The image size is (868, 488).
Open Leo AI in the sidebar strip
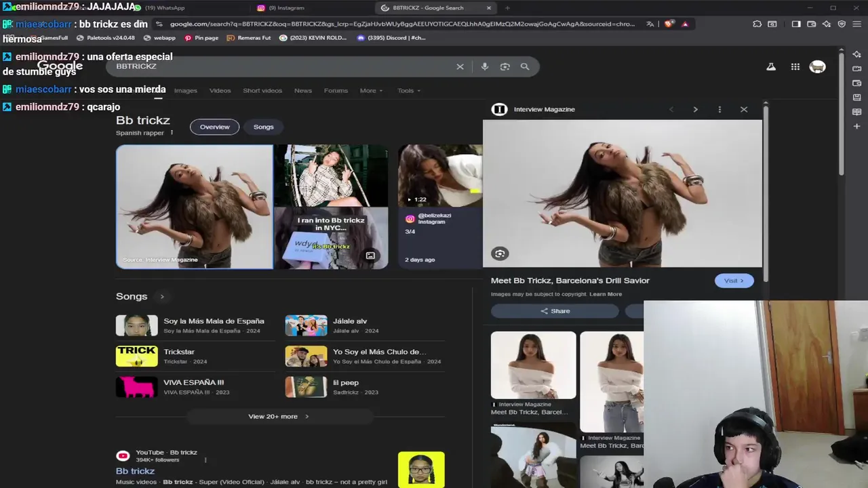(x=857, y=54)
